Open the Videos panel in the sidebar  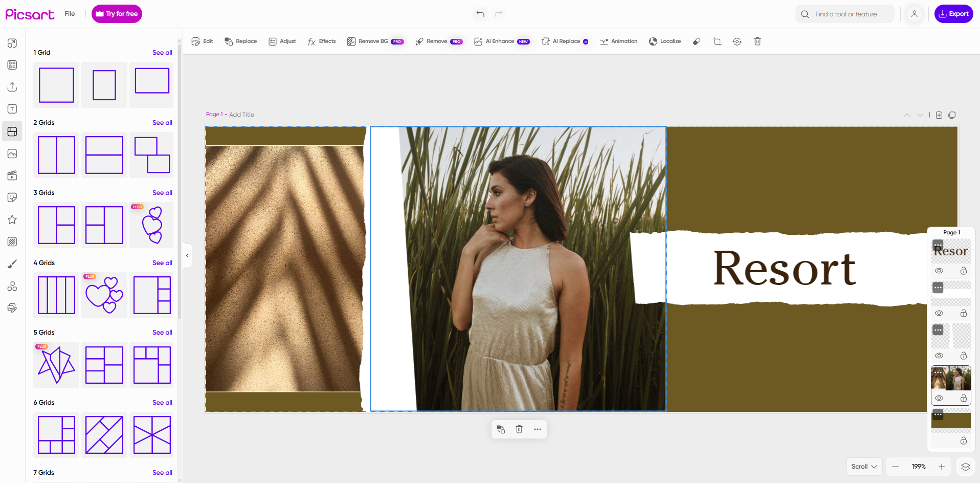tap(12, 175)
